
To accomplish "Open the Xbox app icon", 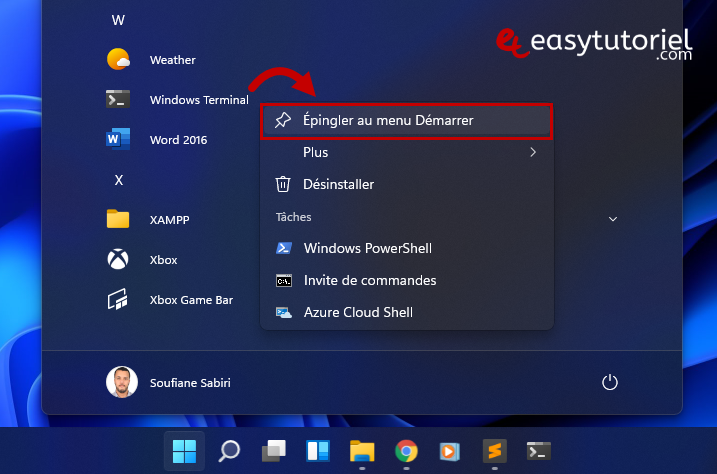I will (x=118, y=259).
